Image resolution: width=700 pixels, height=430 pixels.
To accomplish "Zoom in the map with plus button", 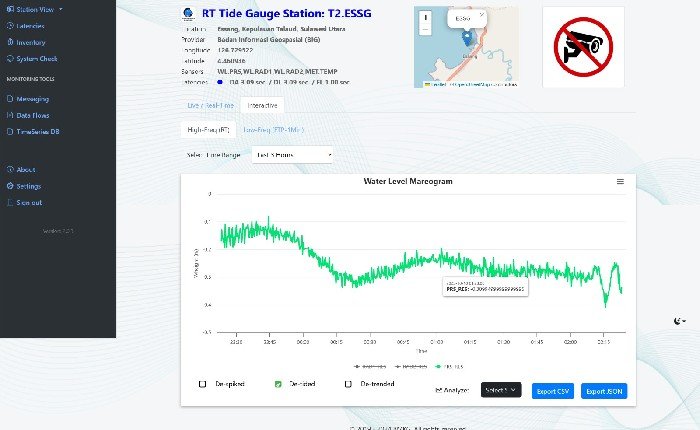I will point(427,18).
